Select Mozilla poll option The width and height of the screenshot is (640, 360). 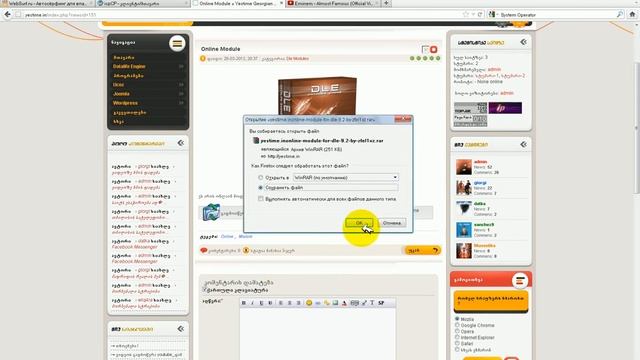457,319
